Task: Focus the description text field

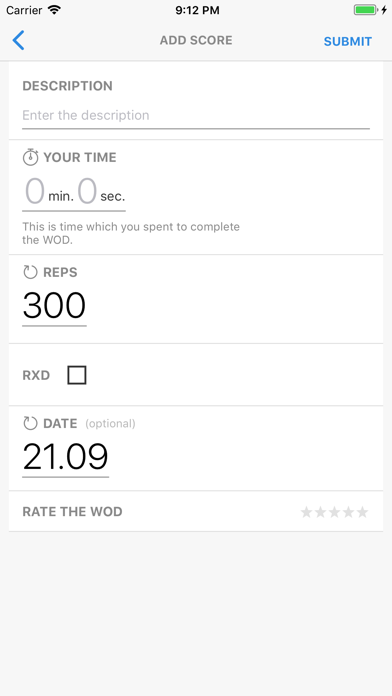Action: (x=196, y=115)
